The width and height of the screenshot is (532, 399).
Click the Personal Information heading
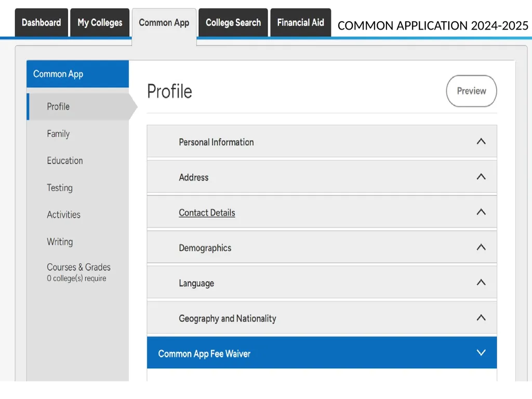click(217, 142)
